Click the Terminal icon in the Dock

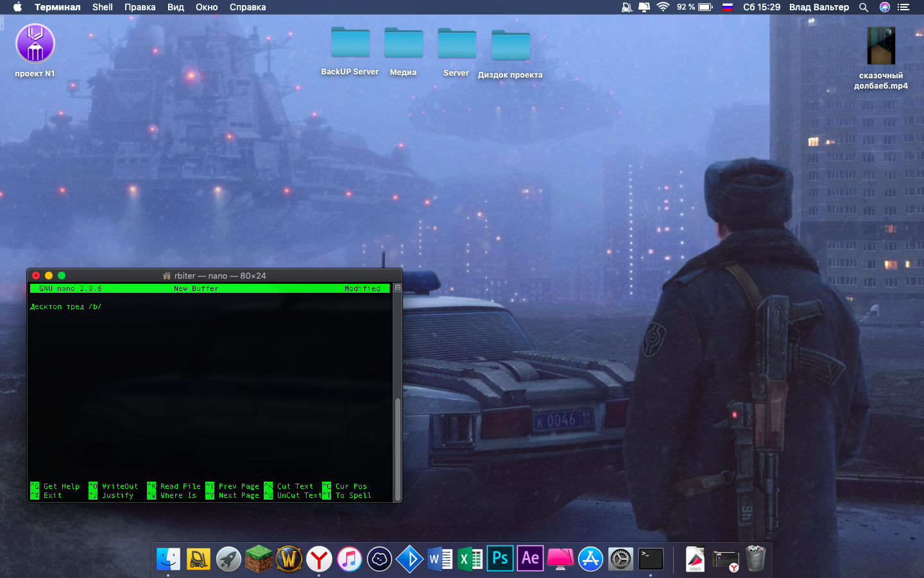coord(651,559)
